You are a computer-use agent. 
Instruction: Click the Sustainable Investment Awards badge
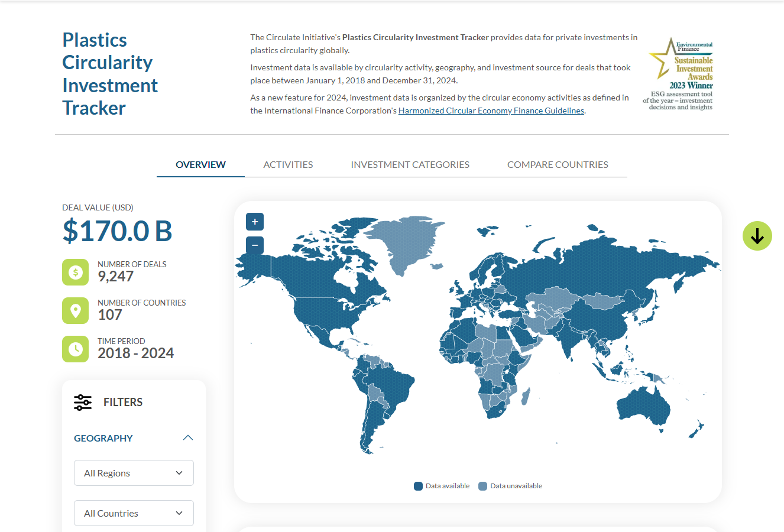(681, 74)
